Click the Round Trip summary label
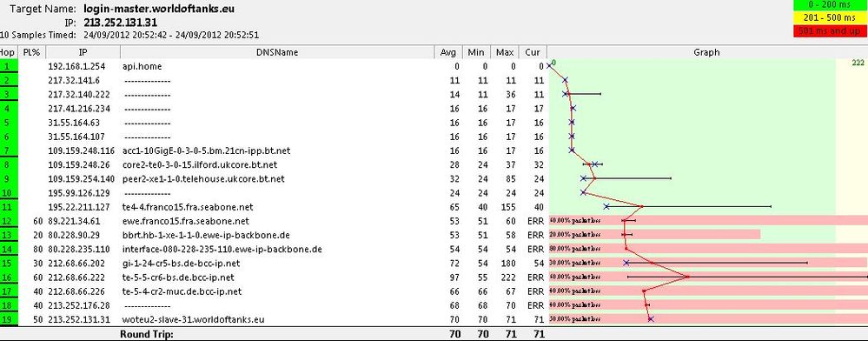 (147, 334)
